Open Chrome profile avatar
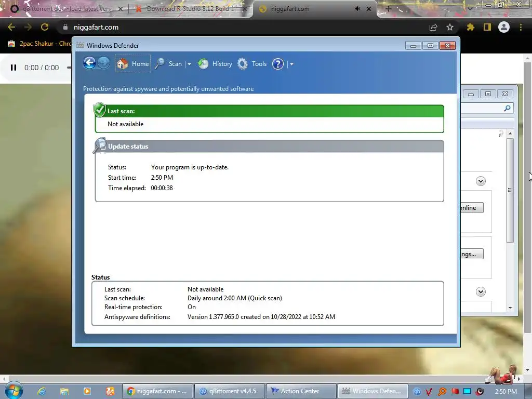 (x=504, y=27)
